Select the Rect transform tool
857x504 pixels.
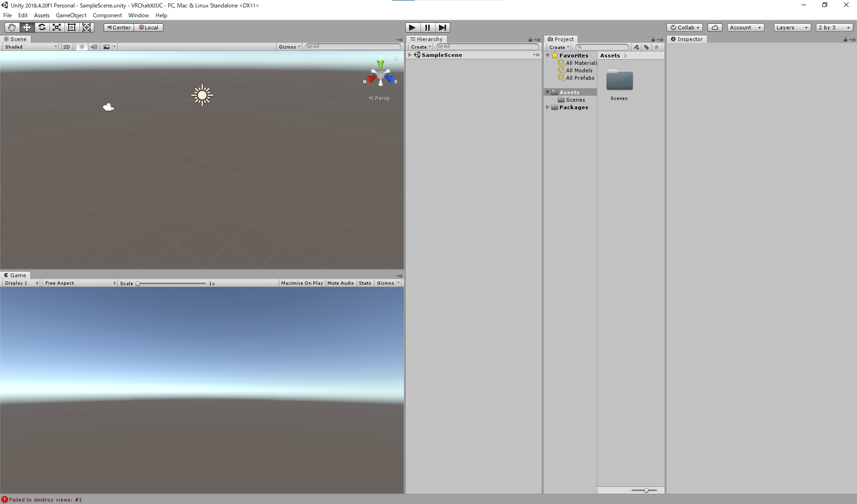[71, 28]
